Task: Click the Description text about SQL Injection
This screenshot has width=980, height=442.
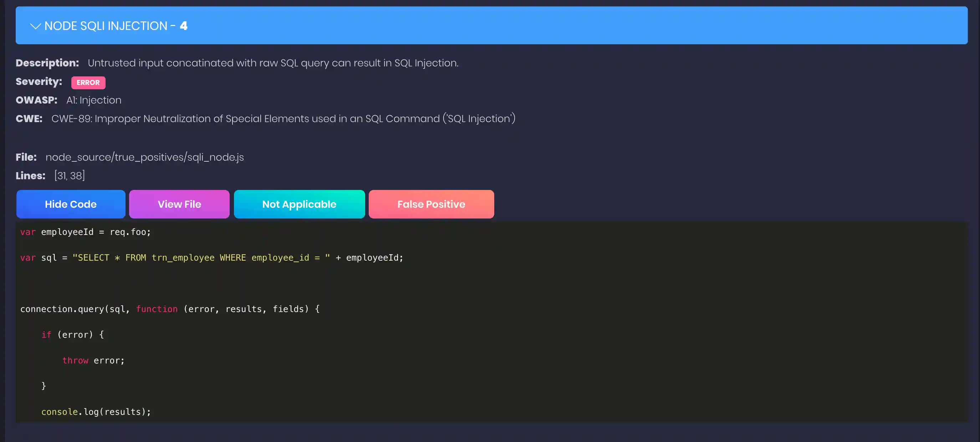Action: (273, 63)
